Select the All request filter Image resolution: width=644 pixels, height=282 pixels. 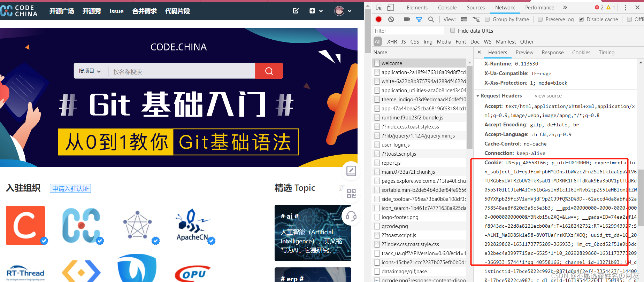pyautogui.click(x=378, y=42)
